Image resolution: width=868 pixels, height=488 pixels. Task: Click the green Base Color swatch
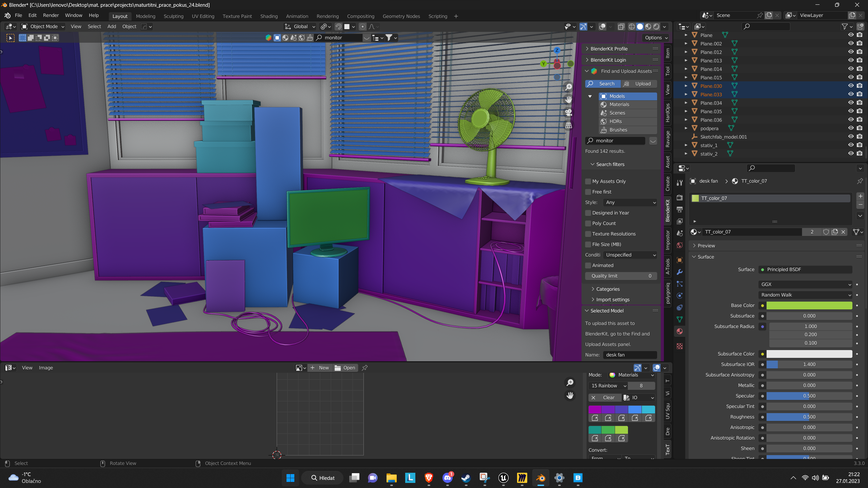(x=809, y=305)
